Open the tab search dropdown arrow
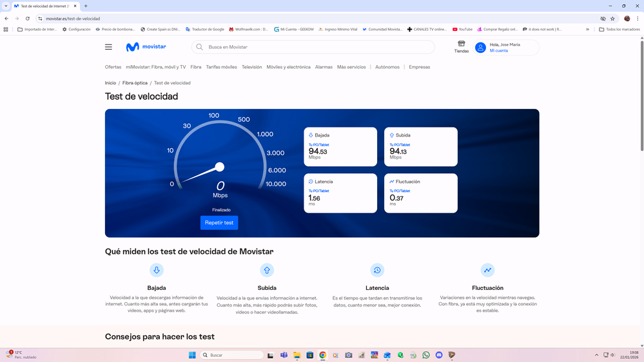The height and width of the screenshot is (362, 644). pyautogui.click(x=6, y=6)
